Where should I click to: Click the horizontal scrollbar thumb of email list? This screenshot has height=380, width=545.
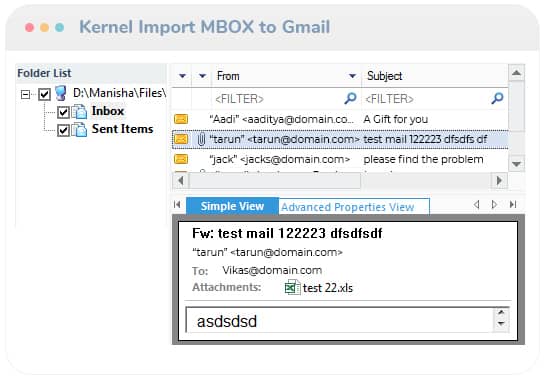[x=275, y=181]
